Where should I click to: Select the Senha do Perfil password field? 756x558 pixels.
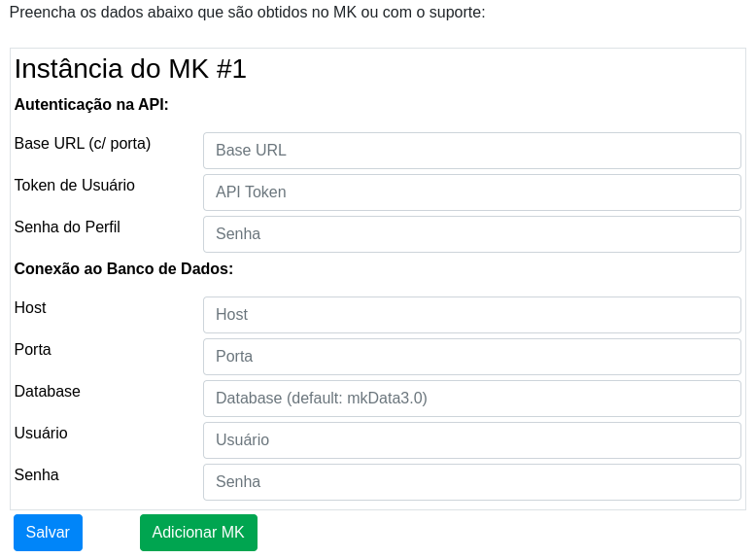[x=472, y=234]
